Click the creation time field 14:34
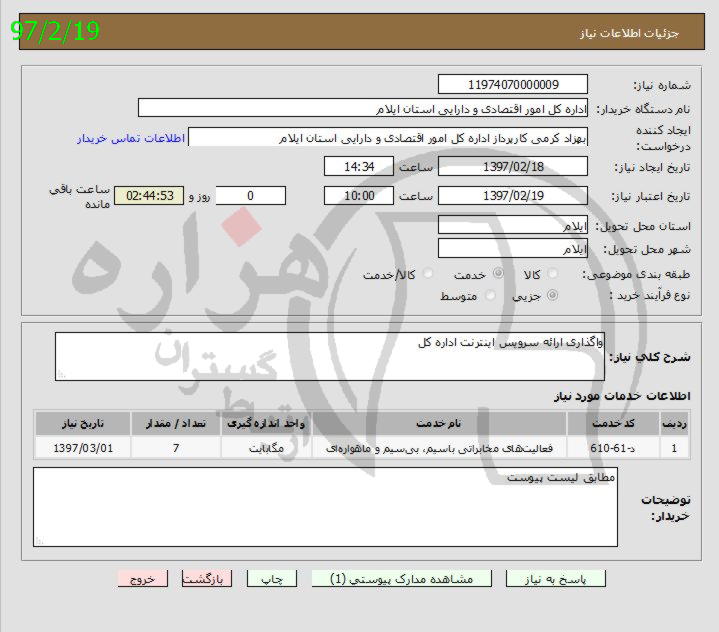The height and width of the screenshot is (632, 719). 359,166
